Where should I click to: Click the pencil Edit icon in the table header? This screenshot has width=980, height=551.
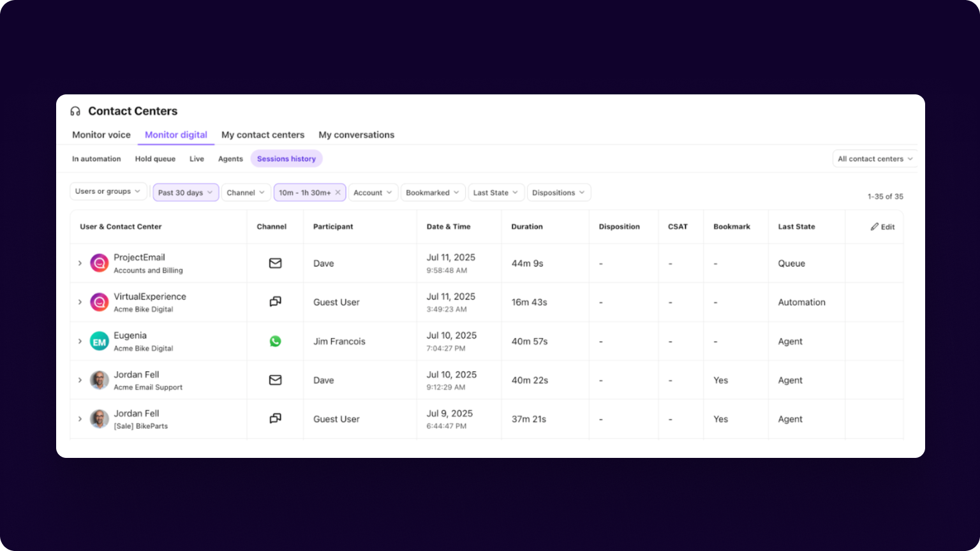[x=875, y=226]
